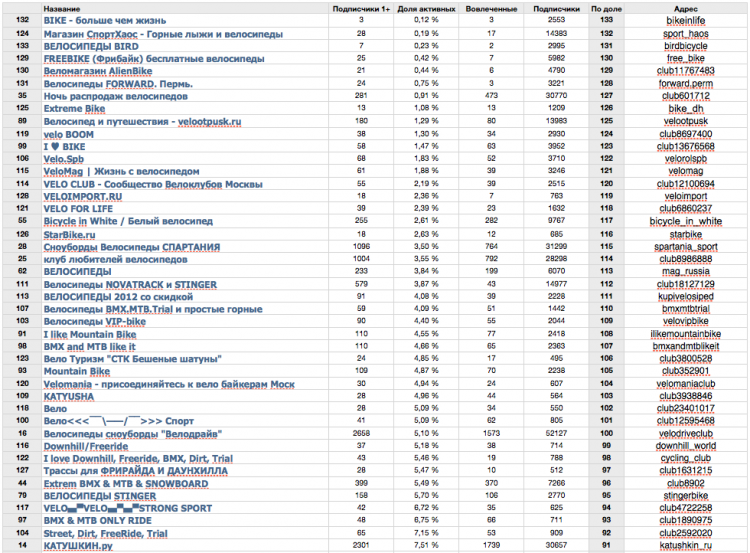Select the address cell bikeinlife

click(686, 21)
